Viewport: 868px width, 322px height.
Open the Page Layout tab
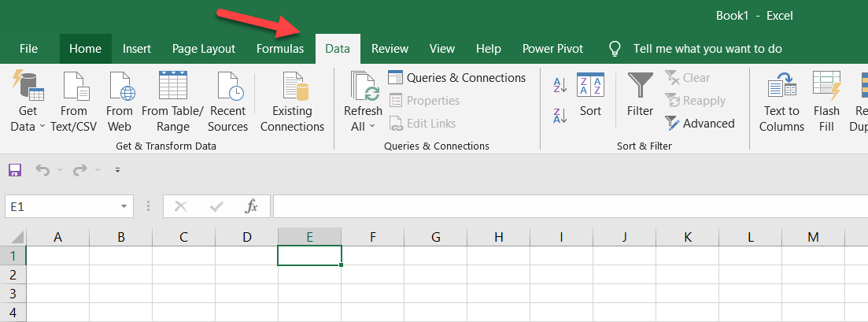point(203,49)
